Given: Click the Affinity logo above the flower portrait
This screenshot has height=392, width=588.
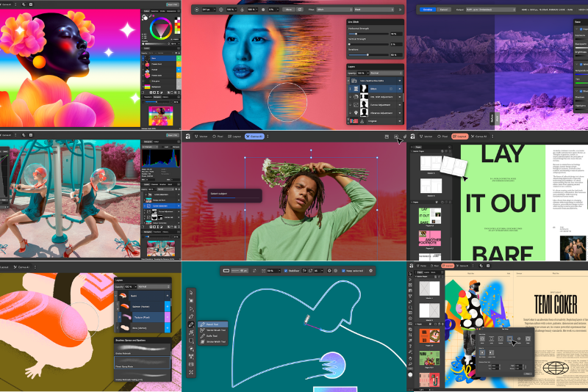Looking at the screenshot, I should pos(187,137).
